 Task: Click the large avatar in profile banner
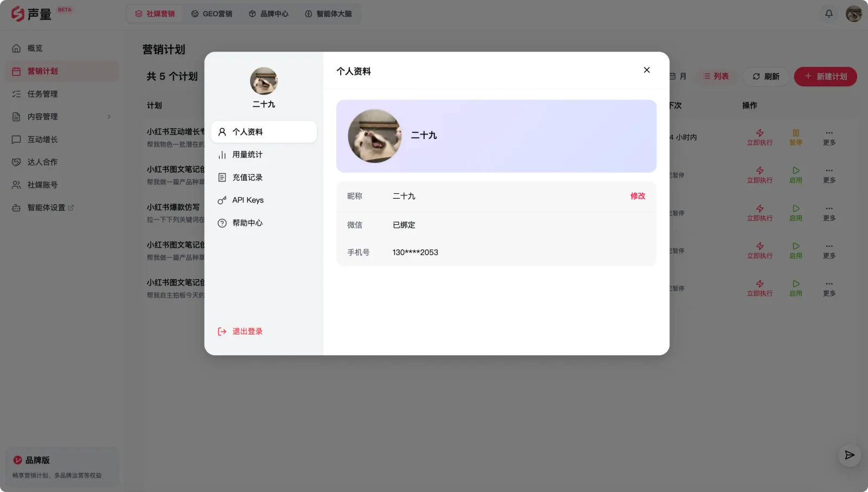click(x=374, y=136)
